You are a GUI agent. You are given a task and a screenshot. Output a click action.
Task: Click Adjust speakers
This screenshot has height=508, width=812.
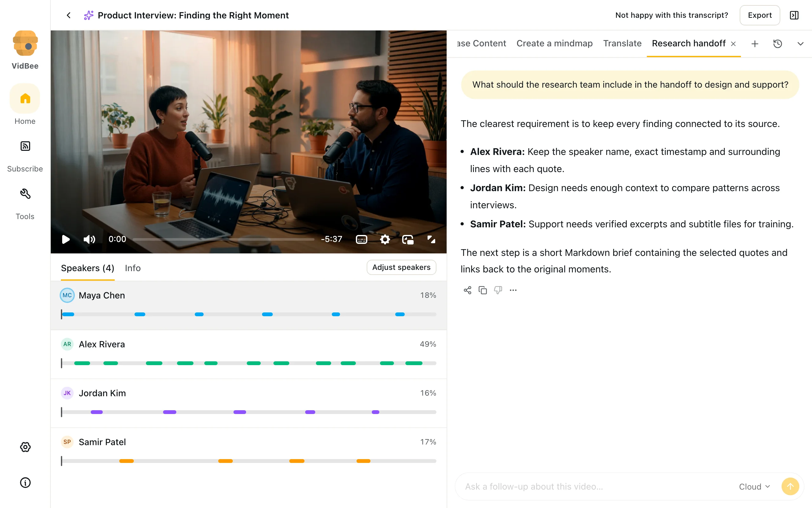coord(401,267)
